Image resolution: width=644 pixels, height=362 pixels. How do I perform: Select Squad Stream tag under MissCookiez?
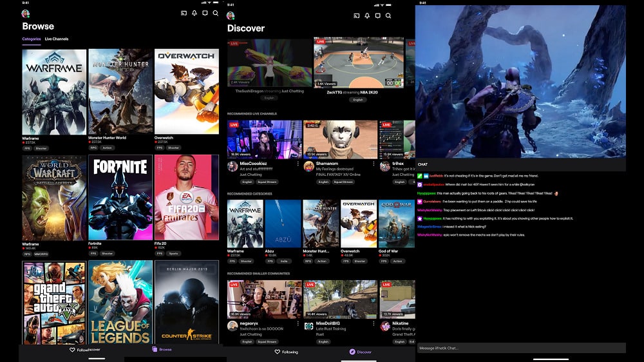point(267,182)
